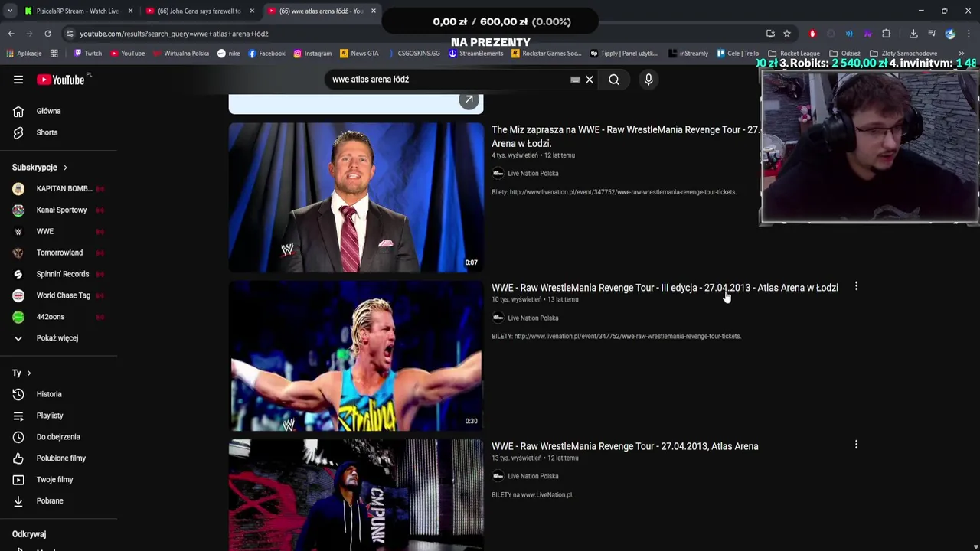Show more bookmarks with double chevron
This screenshot has height=551, width=980.
[x=961, y=54]
